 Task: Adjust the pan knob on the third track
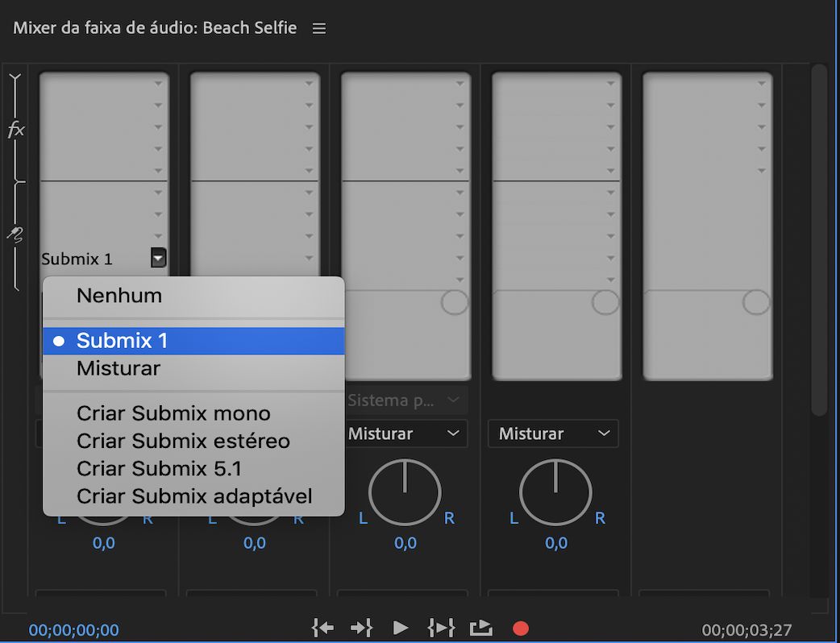click(405, 492)
